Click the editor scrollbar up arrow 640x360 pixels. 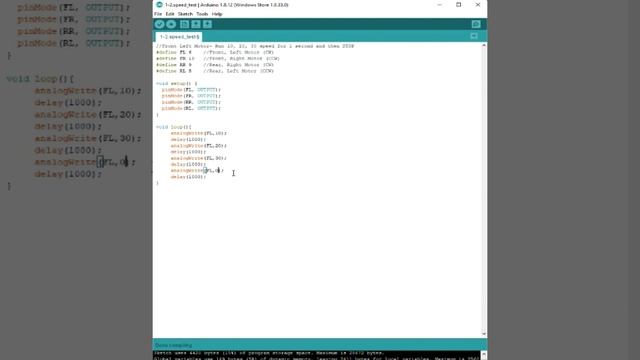point(484,45)
